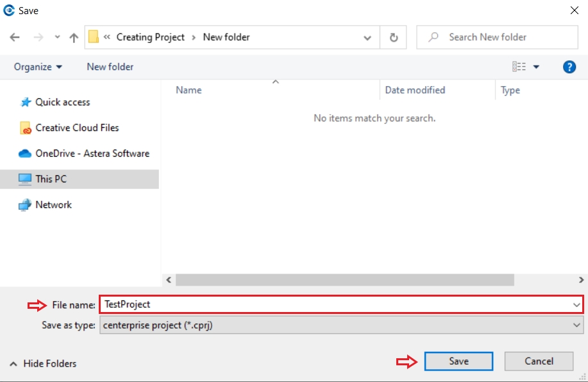The width and height of the screenshot is (588, 382).
Task: Sort by the Date modified column
Action: [415, 90]
